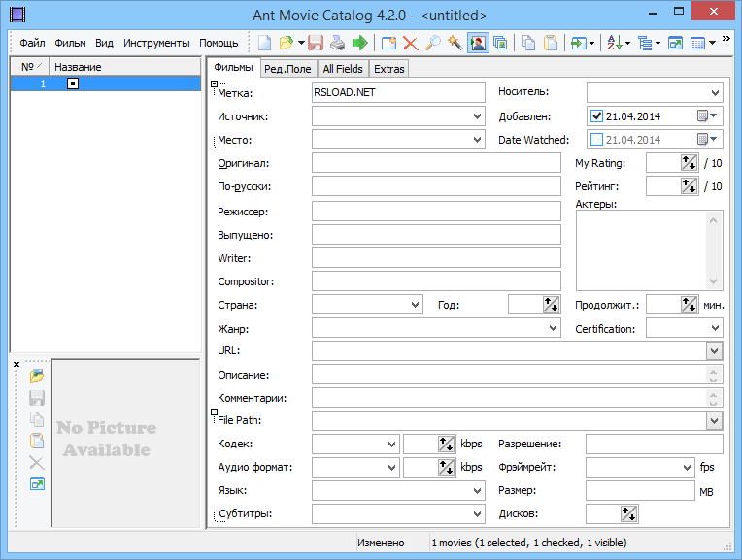The height and width of the screenshot is (560, 742).
Task: Open the Файл menu
Action: (32, 43)
